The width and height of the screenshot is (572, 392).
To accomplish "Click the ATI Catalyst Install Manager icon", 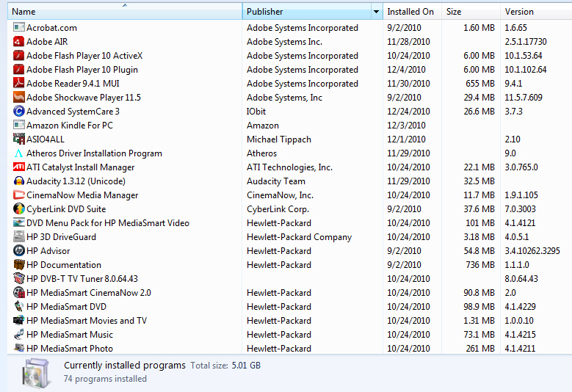I will (x=19, y=167).
